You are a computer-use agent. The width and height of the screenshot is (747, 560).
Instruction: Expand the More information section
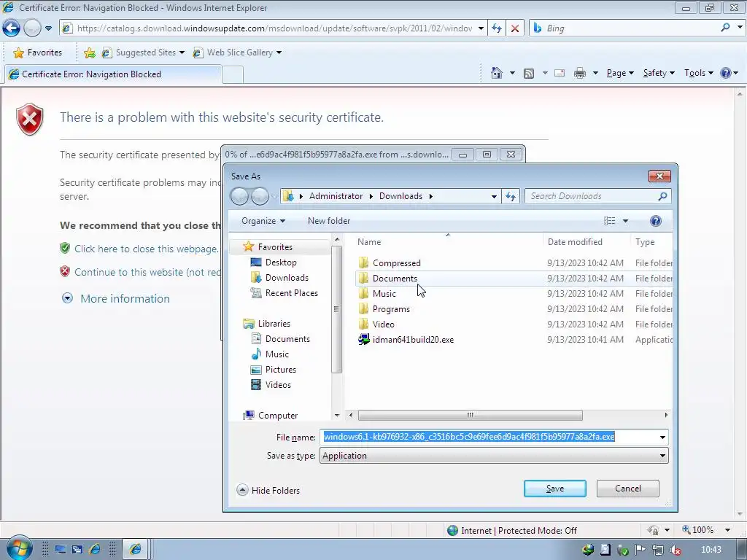116,298
